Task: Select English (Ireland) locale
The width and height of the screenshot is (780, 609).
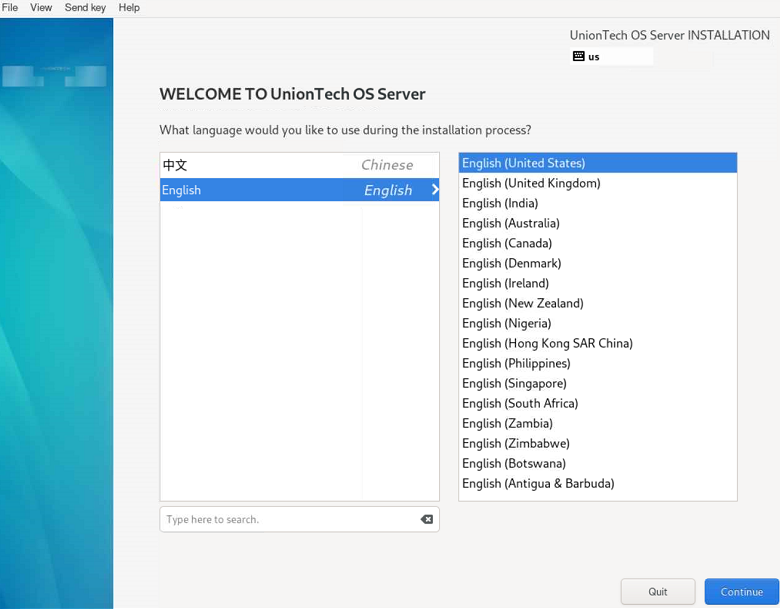Action: point(598,283)
